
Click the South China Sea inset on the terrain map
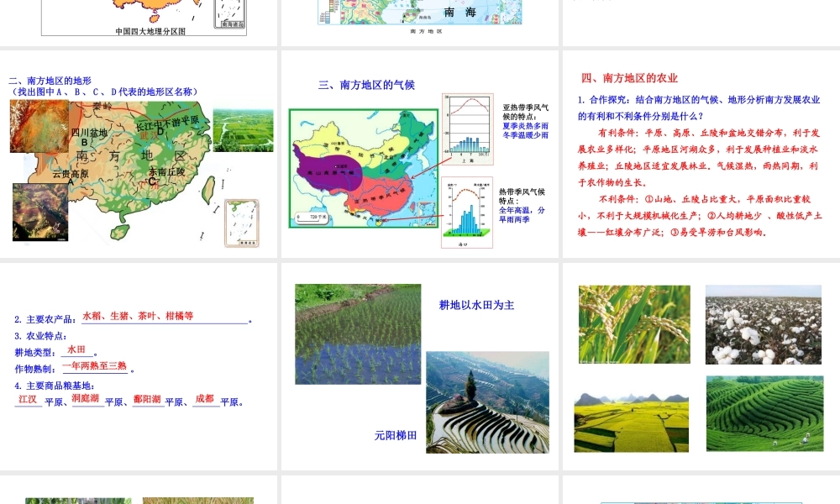coord(242,223)
